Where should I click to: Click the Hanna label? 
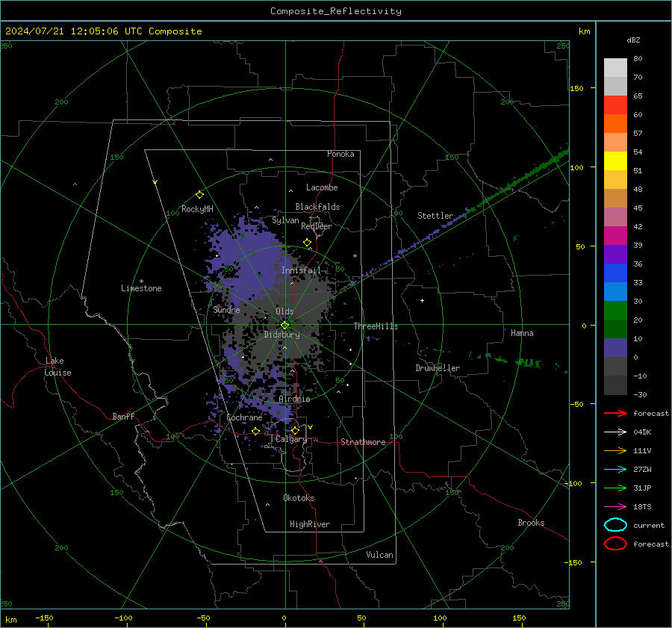tap(522, 333)
